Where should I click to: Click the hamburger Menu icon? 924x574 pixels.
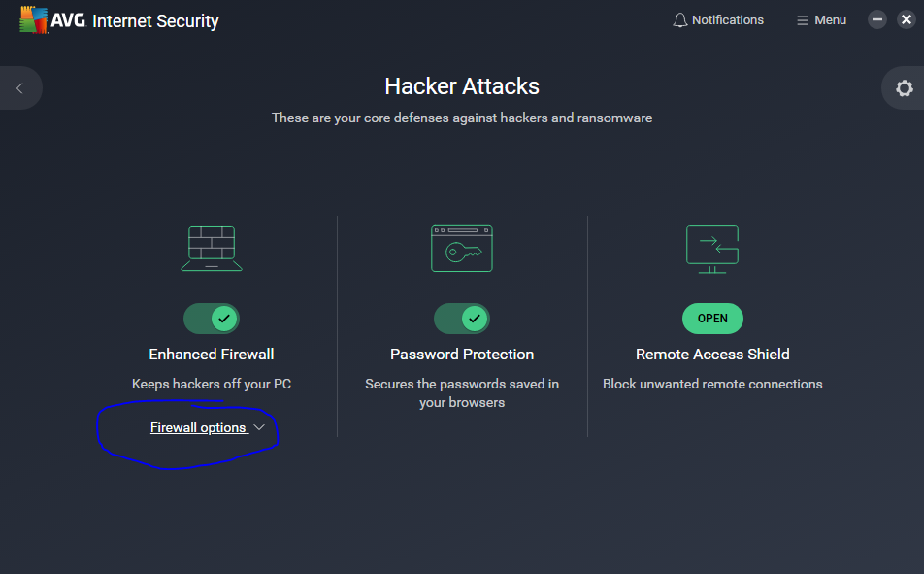802,20
